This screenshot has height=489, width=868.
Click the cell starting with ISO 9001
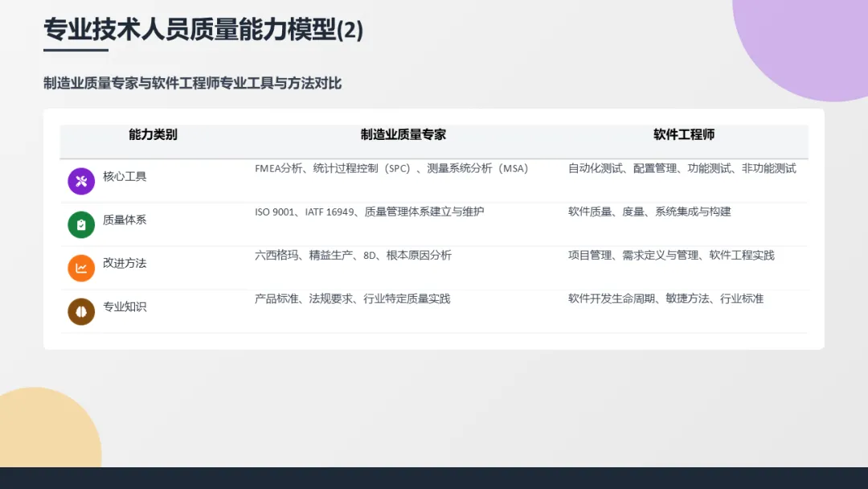pyautogui.click(x=369, y=212)
